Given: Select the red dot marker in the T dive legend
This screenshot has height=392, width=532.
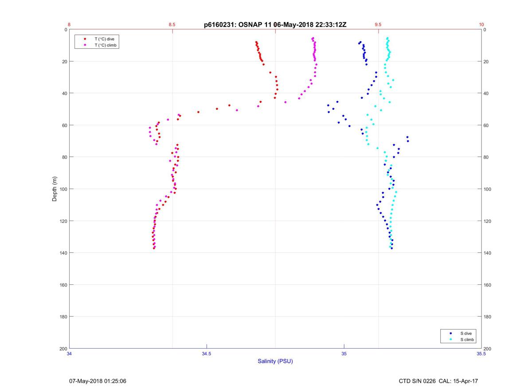Looking at the screenshot, I should pos(85,39).
